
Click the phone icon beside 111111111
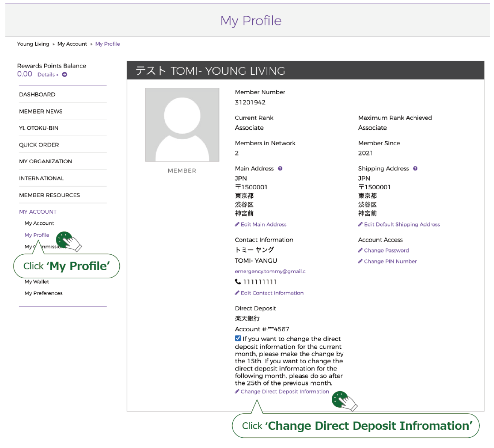pos(238,282)
